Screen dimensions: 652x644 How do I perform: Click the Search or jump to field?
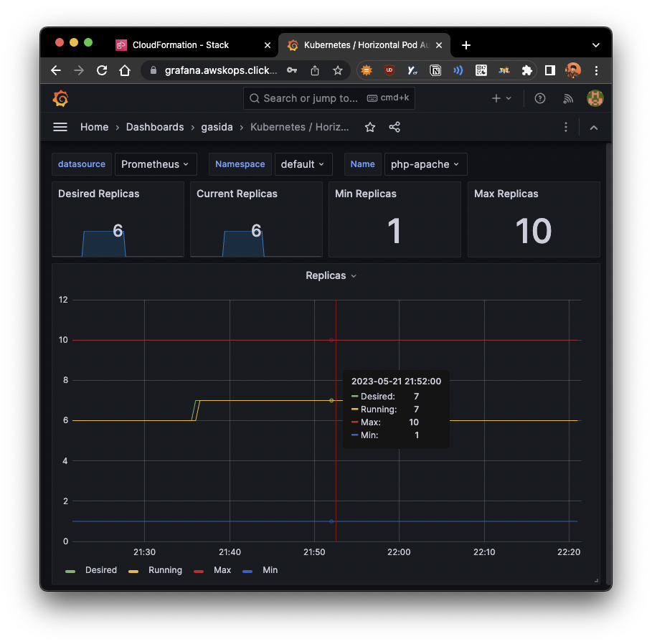[x=329, y=98]
